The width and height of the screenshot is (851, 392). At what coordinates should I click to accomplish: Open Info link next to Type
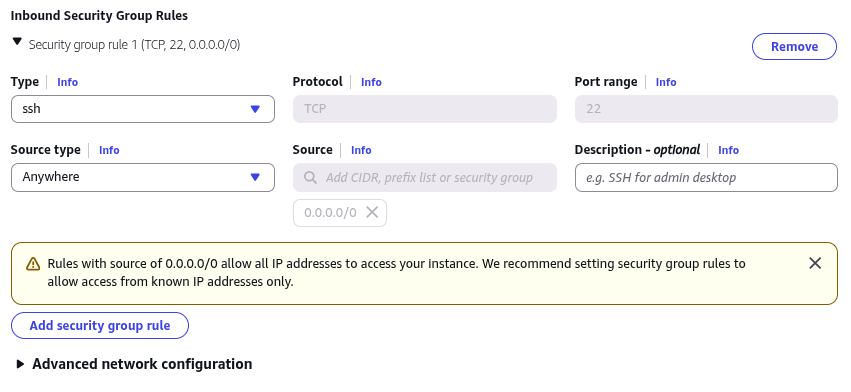click(67, 82)
